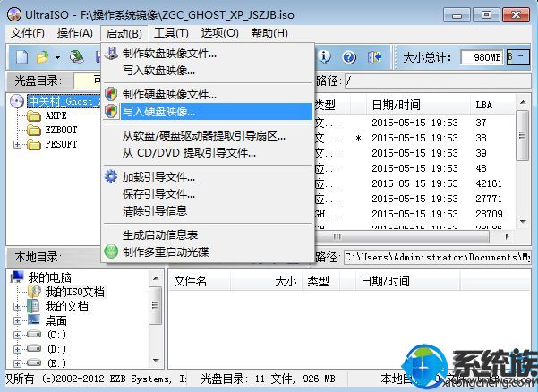The width and height of the screenshot is (538, 392).
Task: Open the 操作(A) menu
Action: pos(75,33)
